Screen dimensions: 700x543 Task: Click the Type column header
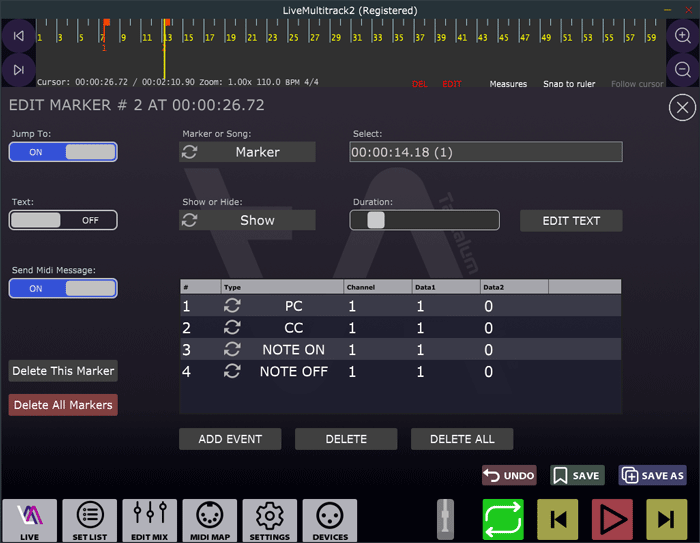pos(282,287)
